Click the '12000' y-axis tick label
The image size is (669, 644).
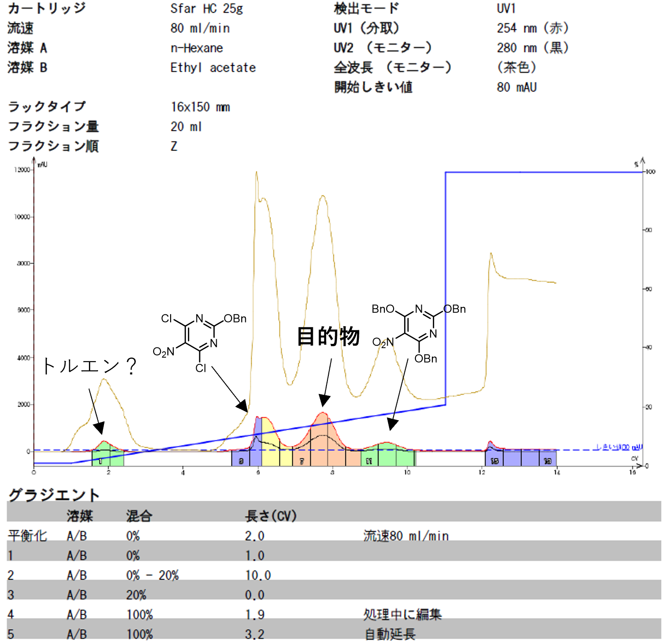point(22,170)
